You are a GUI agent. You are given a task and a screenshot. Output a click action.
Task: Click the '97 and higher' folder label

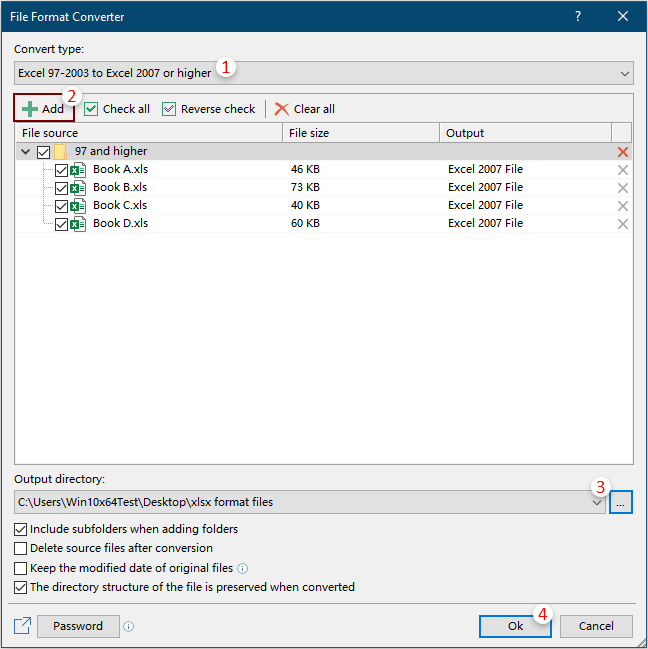pyautogui.click(x=111, y=151)
